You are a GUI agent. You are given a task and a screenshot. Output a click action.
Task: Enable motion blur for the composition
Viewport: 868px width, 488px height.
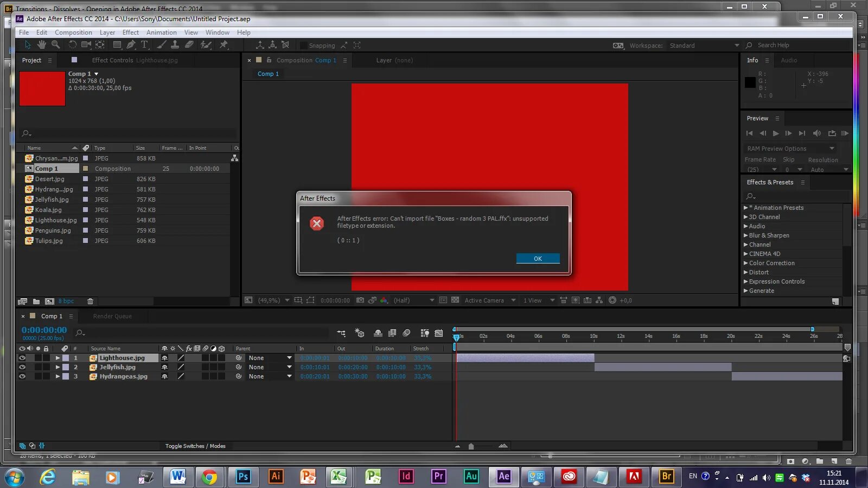(406, 333)
